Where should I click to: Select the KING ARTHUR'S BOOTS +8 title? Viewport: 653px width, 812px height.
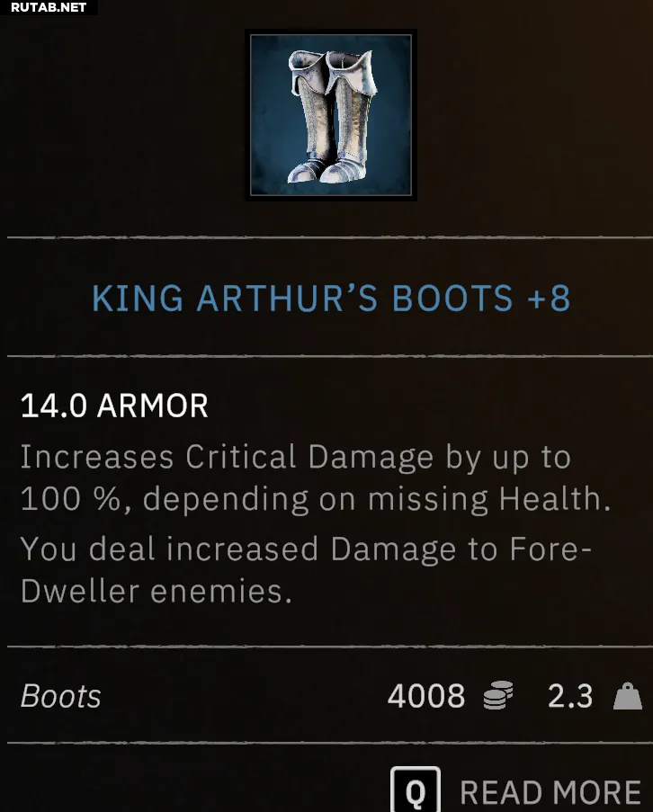pyautogui.click(x=331, y=299)
